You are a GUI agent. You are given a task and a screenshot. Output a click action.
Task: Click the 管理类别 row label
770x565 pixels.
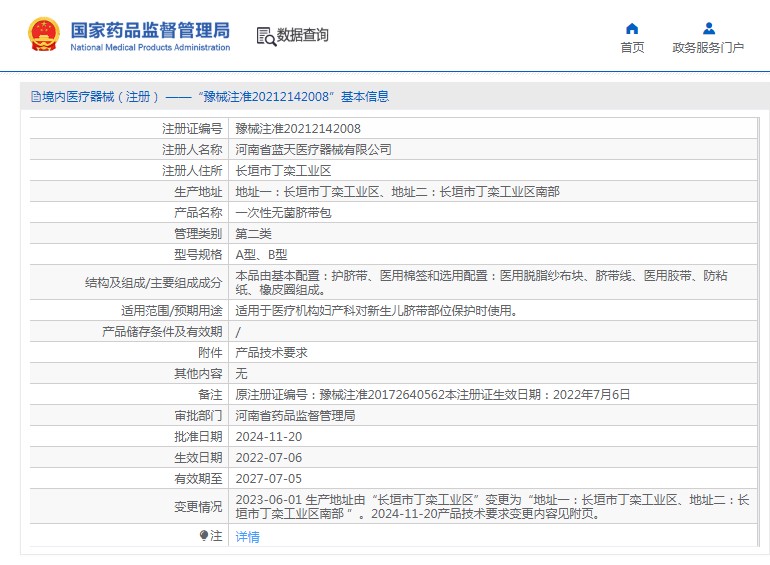coord(198,234)
